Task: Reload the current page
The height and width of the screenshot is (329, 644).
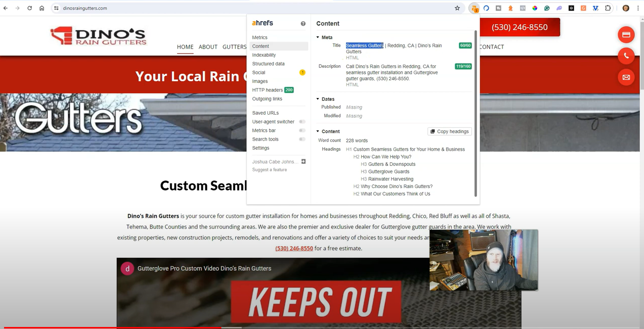Action: (30, 8)
